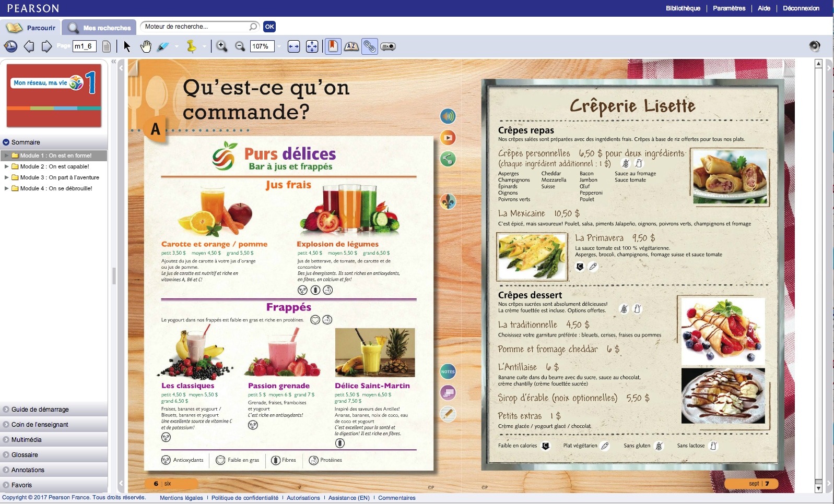The image size is (834, 504).
Task: Select the hand pan tool
Action: [x=146, y=46]
